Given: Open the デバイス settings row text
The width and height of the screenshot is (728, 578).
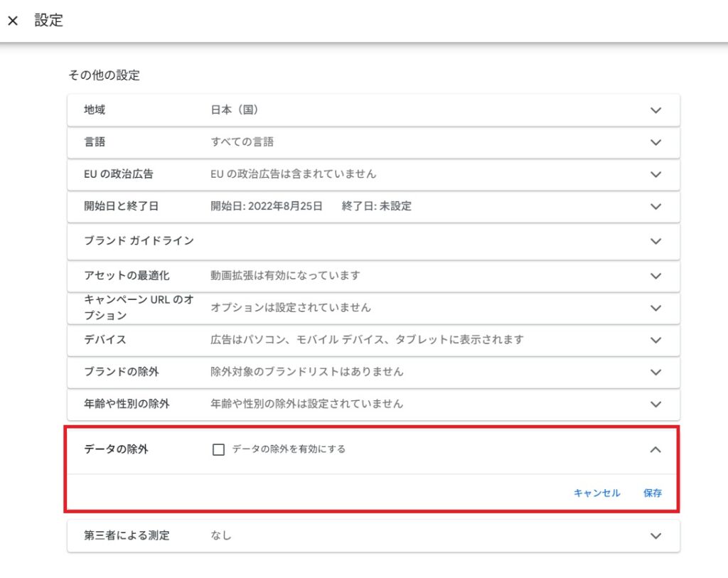Looking at the screenshot, I should 367,340.
